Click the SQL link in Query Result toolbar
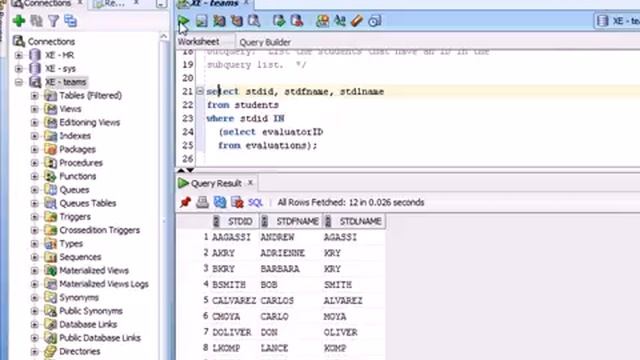 coord(255,202)
